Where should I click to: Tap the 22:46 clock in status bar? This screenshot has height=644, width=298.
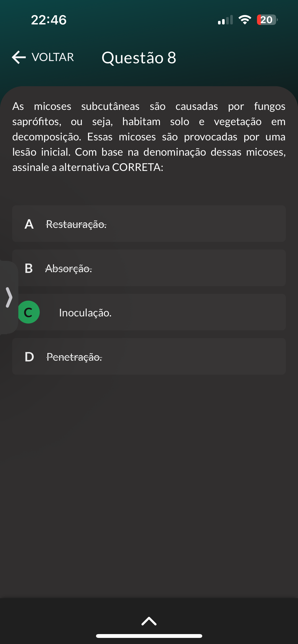(x=49, y=20)
